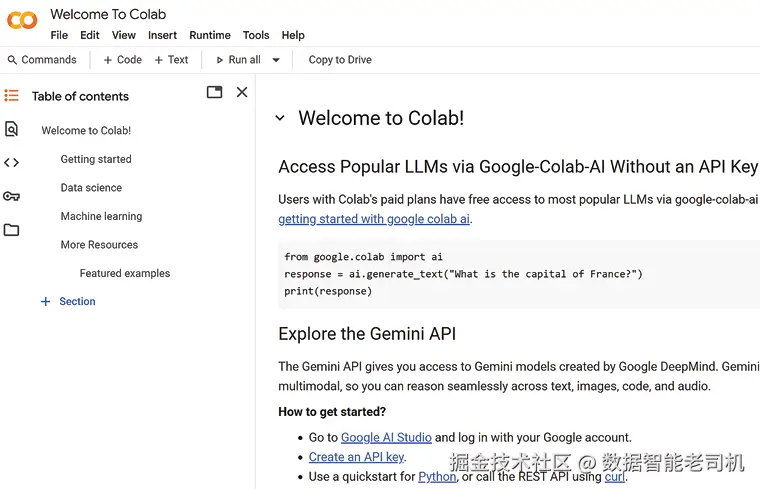Open the Find and replace sidebar icon

coord(11,129)
